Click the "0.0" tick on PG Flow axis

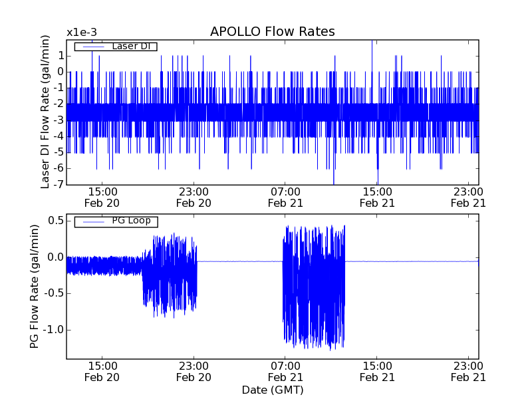coord(56,257)
